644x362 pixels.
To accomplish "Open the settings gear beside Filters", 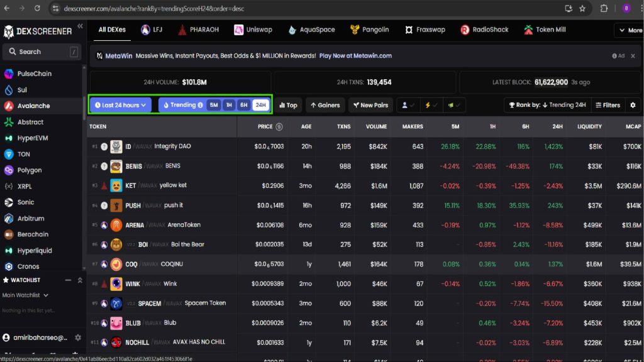I will [633, 105].
